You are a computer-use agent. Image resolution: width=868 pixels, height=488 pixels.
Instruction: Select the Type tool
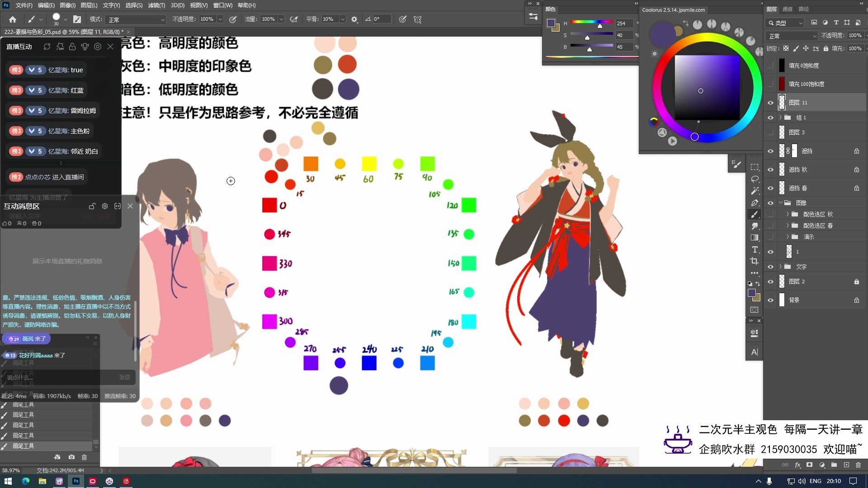coord(755,249)
